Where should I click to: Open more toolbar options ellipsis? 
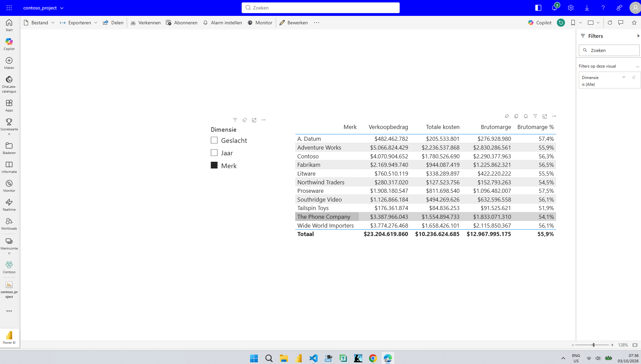click(317, 23)
